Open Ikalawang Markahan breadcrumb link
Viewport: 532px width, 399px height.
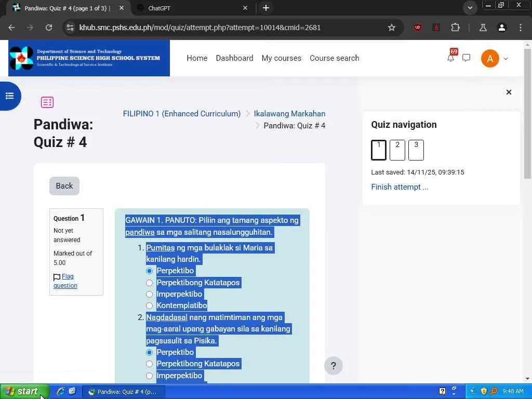(x=289, y=114)
